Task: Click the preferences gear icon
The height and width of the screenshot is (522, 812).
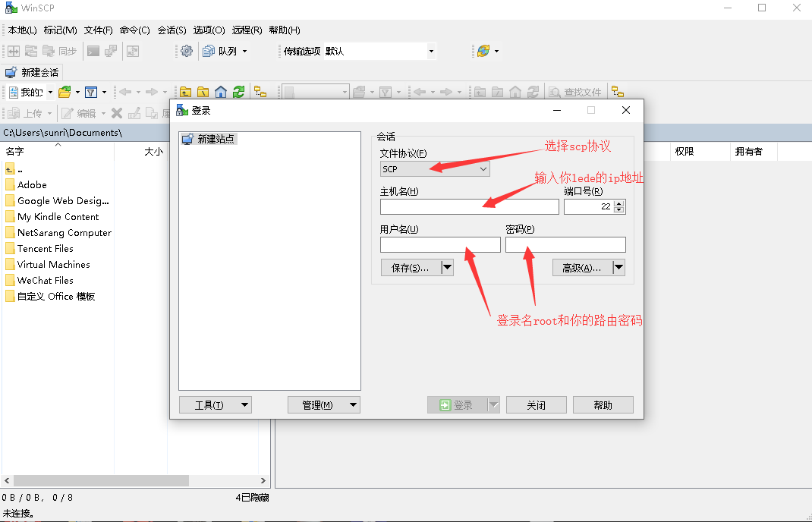Action: (187, 51)
